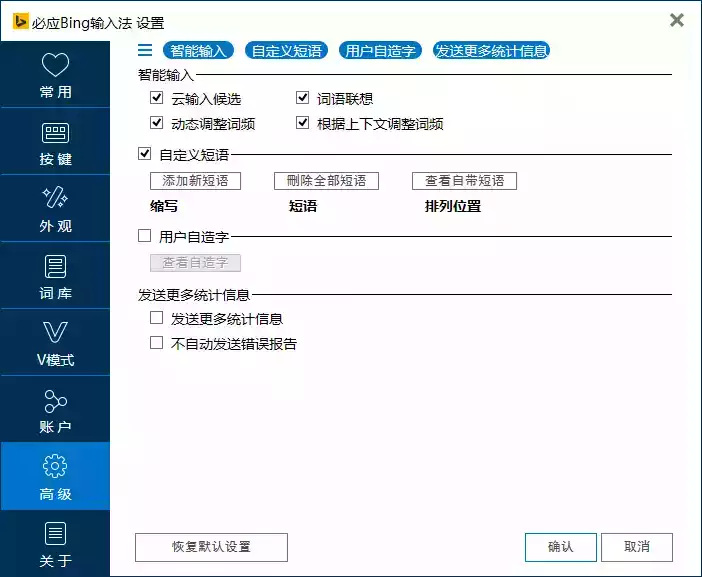Viewport: 702px width, 577px height.
Task: Open the 词库 dictionary icon section
Action: (x=55, y=276)
